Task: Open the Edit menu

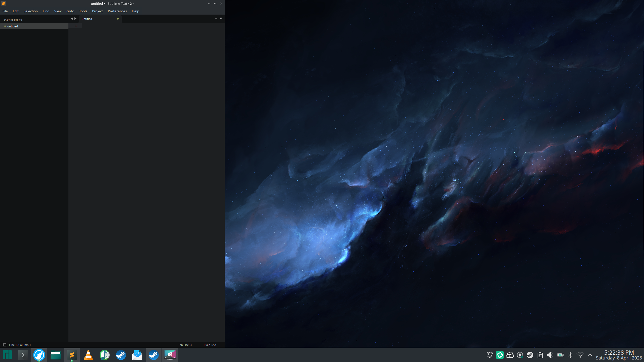Action: [16, 11]
